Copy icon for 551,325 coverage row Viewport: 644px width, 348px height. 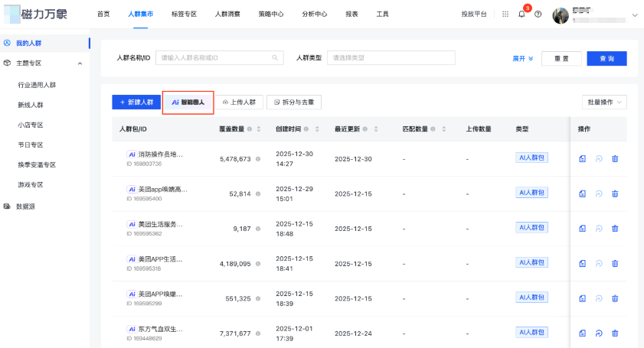583,298
